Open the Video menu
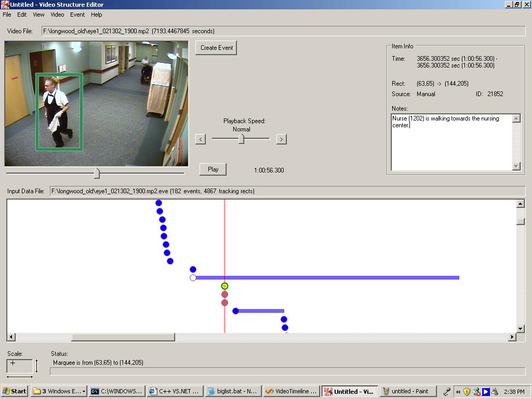The height and width of the screenshot is (399, 532). pos(57,15)
